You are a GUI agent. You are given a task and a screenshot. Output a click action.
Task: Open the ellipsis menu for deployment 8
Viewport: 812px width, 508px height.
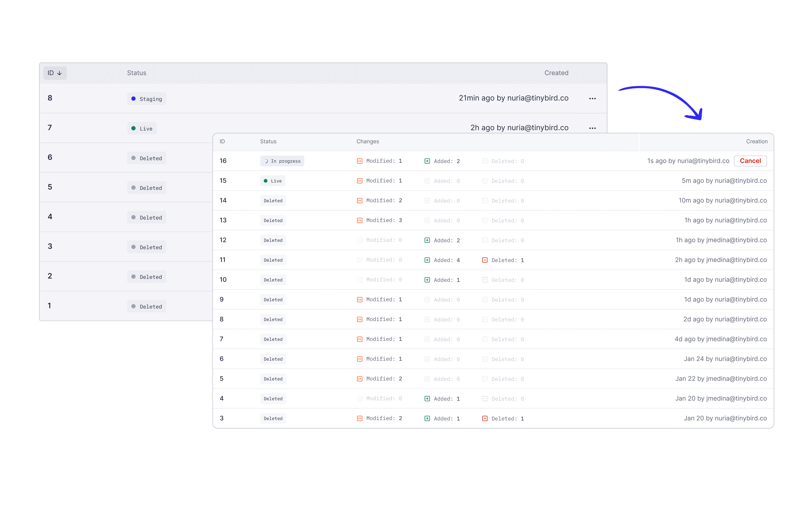592,98
